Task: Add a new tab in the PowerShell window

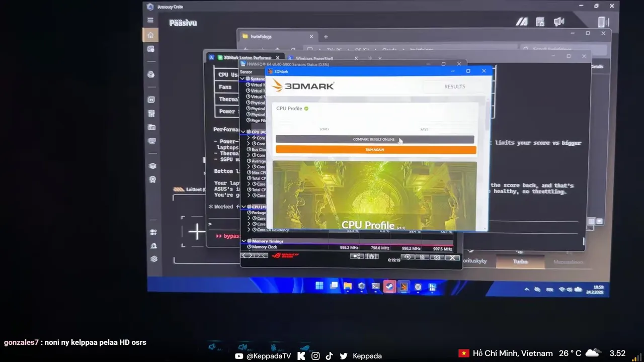Action: [370, 58]
